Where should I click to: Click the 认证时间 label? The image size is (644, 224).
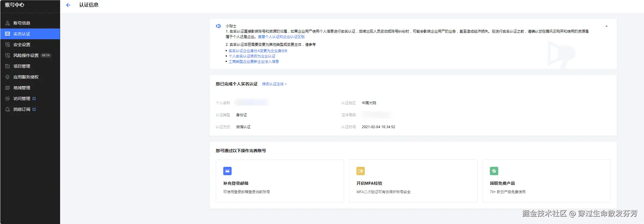coord(349,127)
